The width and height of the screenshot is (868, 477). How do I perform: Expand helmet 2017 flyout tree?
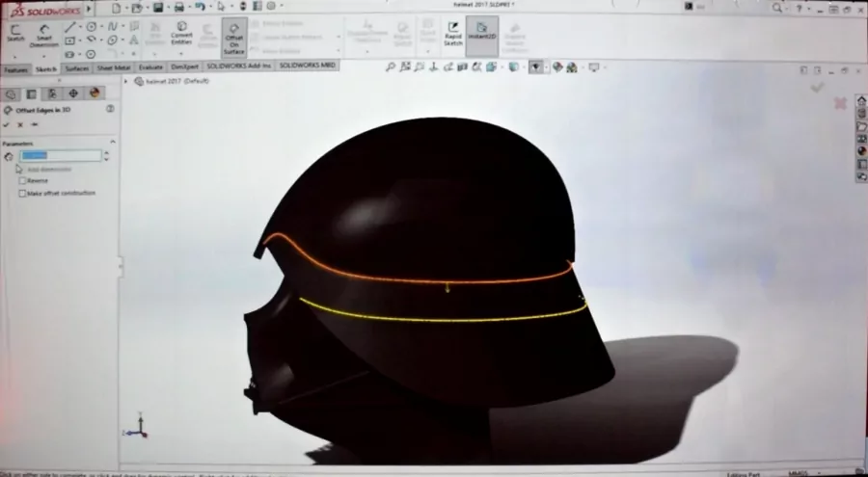click(x=125, y=81)
